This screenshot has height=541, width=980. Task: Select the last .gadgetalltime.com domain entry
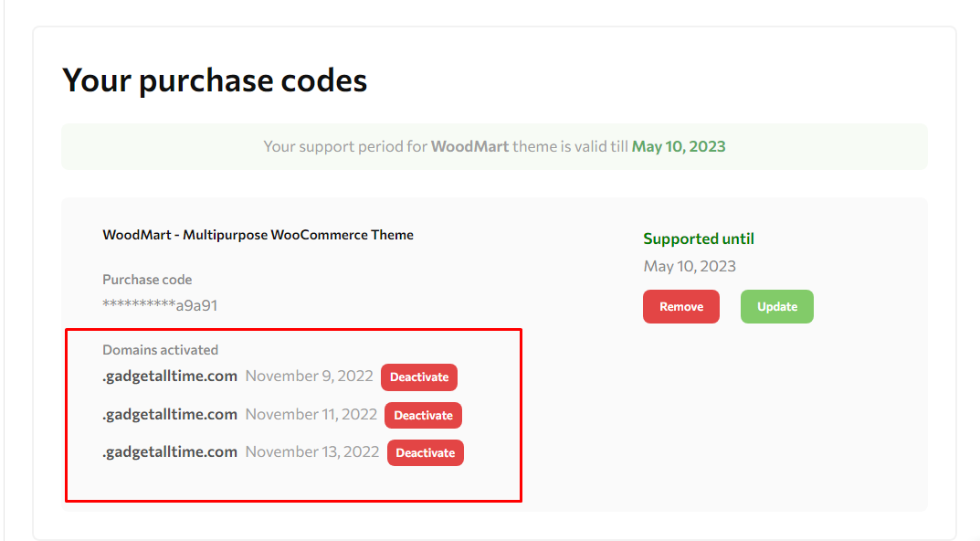click(170, 452)
